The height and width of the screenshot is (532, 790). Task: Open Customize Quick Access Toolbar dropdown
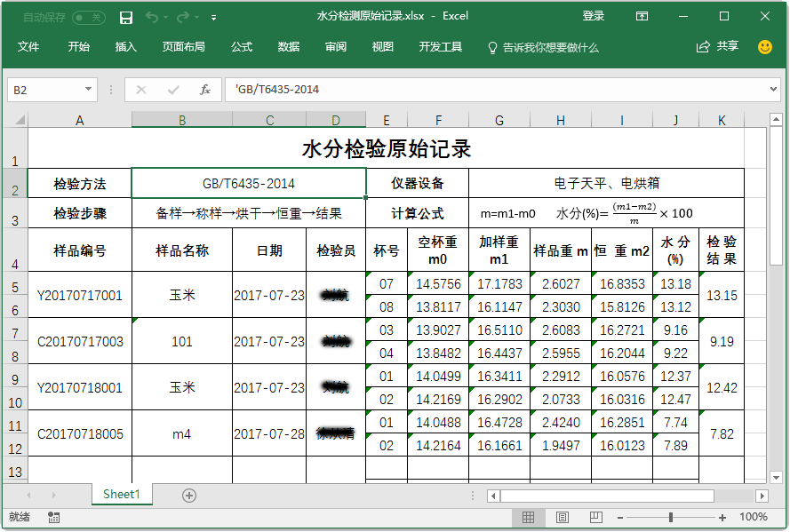213,18
